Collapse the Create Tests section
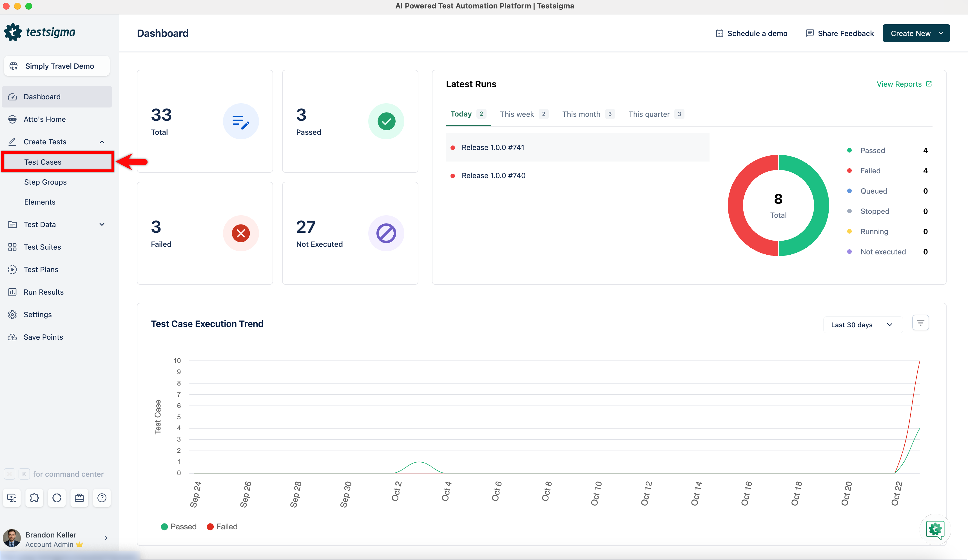 (102, 142)
